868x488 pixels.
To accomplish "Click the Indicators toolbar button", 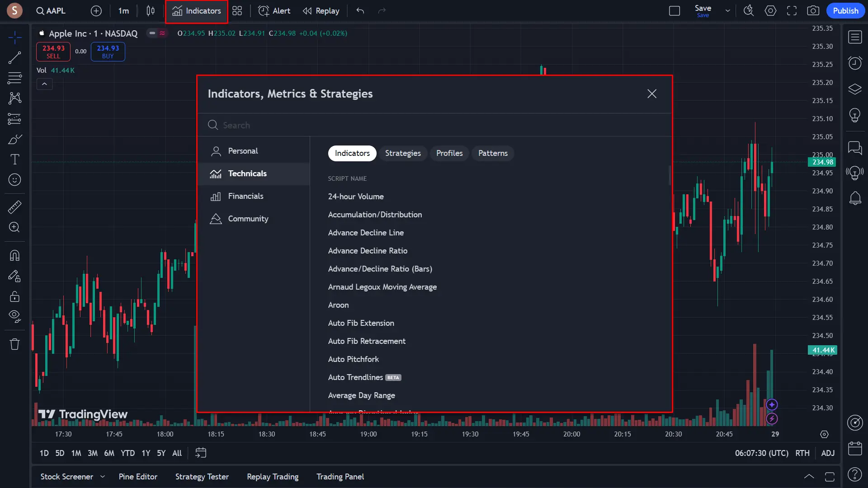I will coord(197,11).
